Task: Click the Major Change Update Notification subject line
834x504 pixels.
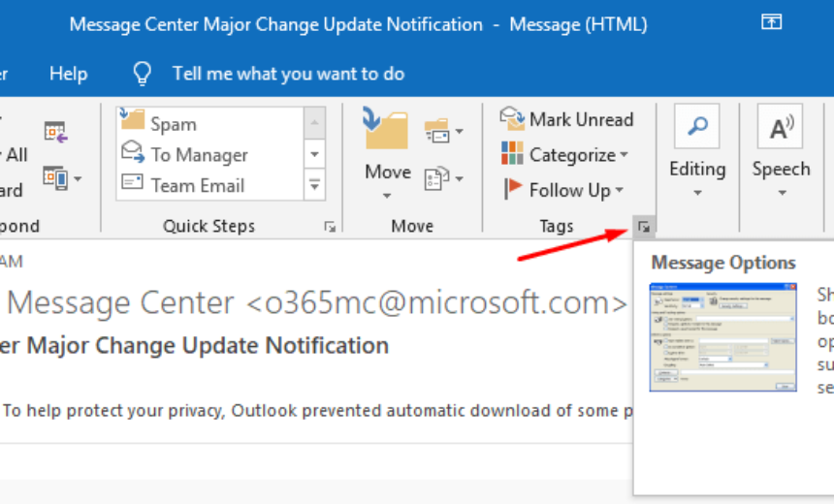Action: [194, 346]
